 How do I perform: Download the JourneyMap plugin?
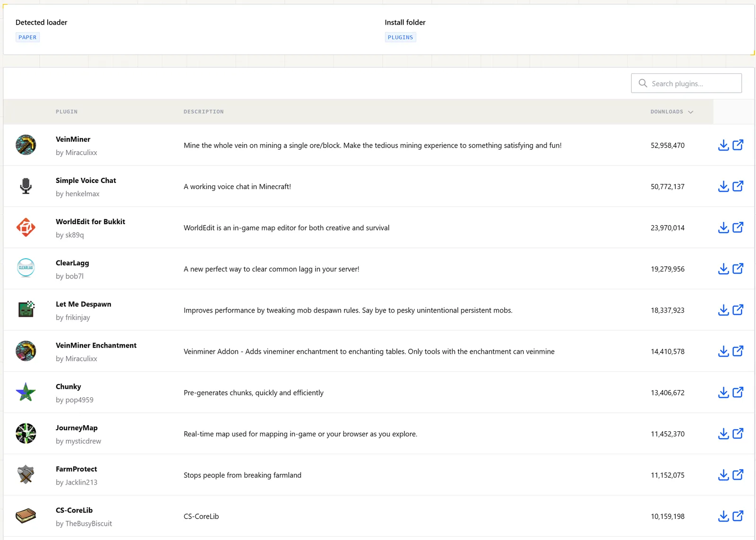pyautogui.click(x=723, y=433)
